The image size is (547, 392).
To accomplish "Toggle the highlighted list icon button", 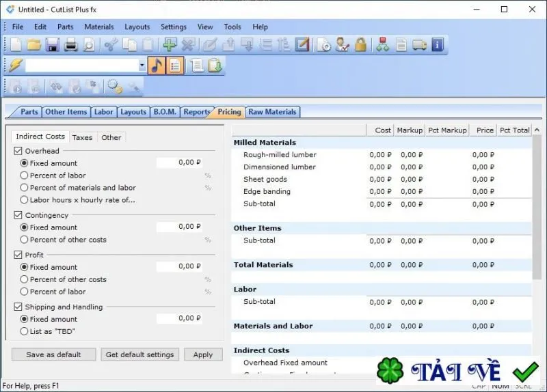I will (175, 66).
